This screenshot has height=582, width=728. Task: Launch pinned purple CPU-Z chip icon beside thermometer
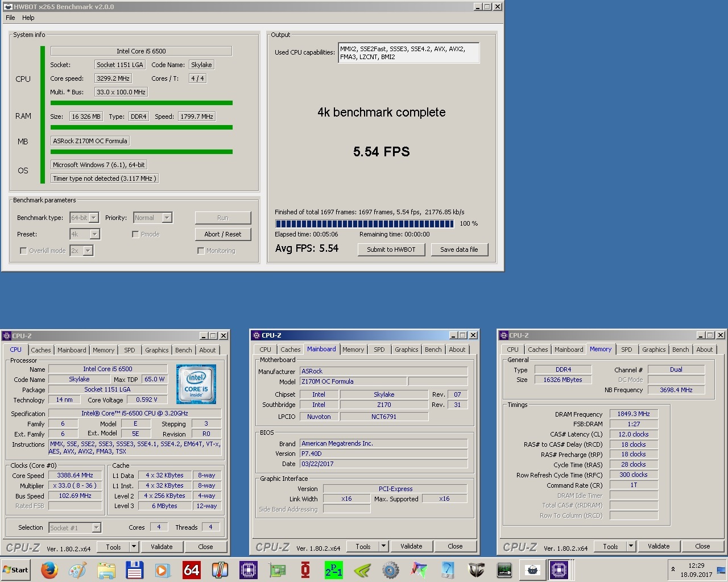click(249, 569)
